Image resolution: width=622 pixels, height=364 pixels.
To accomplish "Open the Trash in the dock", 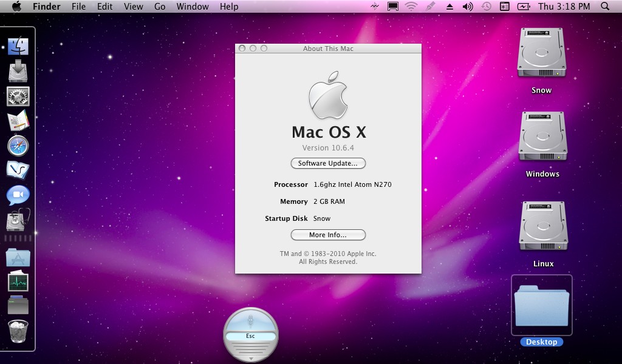I will point(18,331).
